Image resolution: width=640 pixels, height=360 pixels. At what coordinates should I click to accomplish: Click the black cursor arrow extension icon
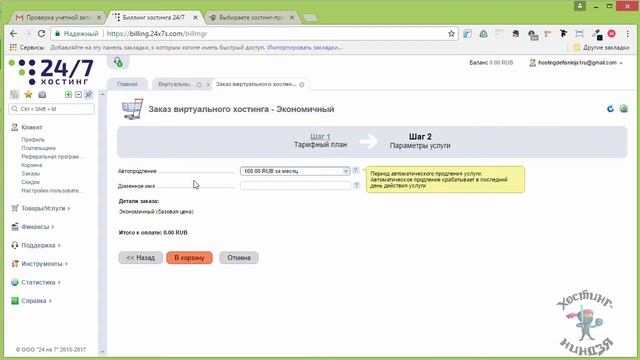[563, 34]
